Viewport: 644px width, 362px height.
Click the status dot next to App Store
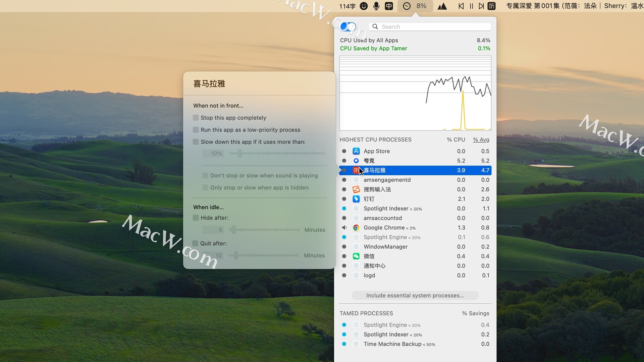coord(344,151)
